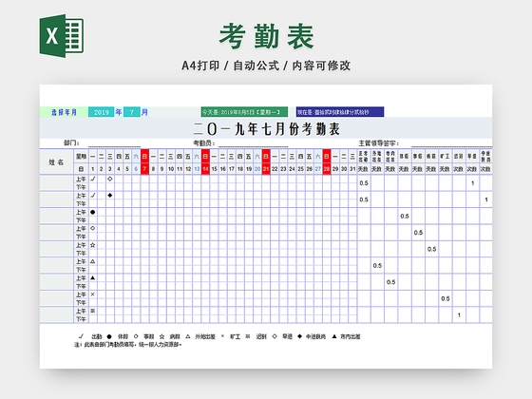This screenshot has height=399, width=532.
Task: Click the 0.5 value in the filled triangle row
Action: [390, 282]
